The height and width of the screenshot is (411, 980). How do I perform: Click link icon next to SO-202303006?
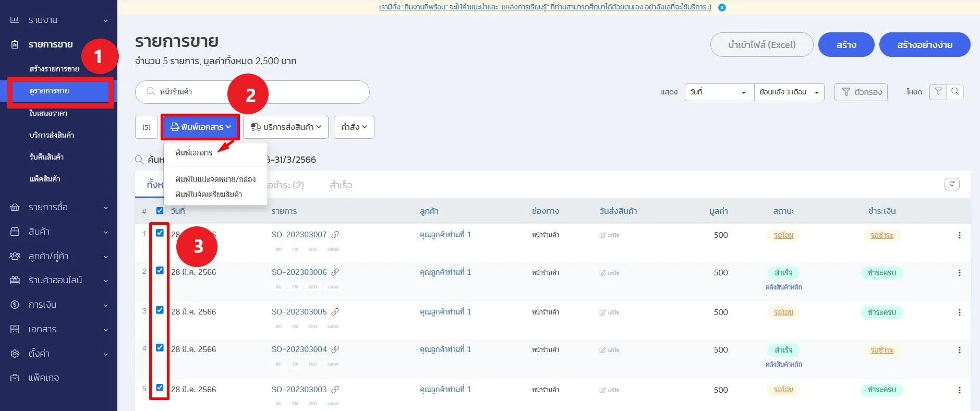tap(335, 272)
